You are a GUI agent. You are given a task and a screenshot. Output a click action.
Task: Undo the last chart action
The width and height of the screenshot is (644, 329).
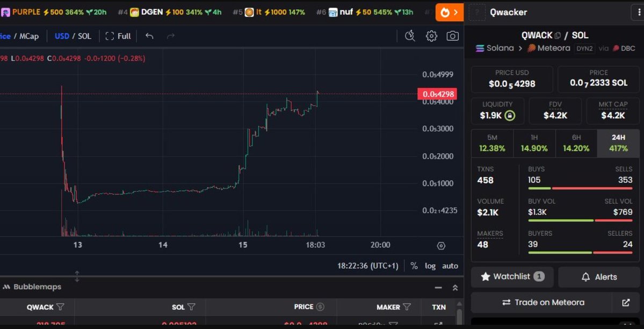(x=149, y=36)
